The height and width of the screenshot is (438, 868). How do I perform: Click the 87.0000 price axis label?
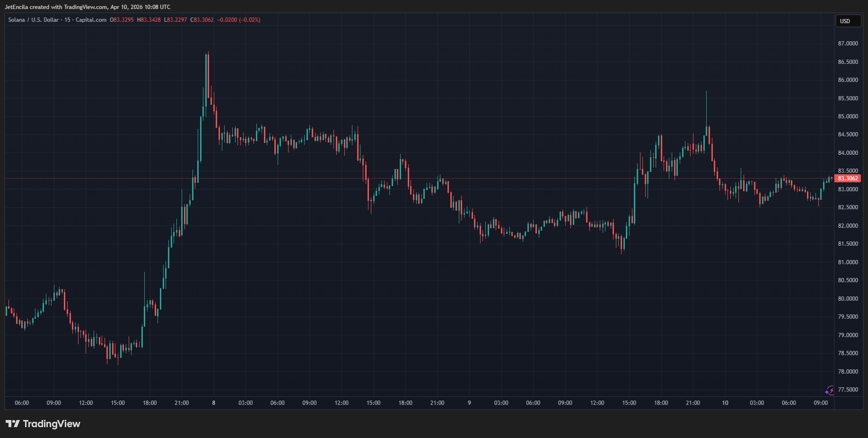(848, 44)
